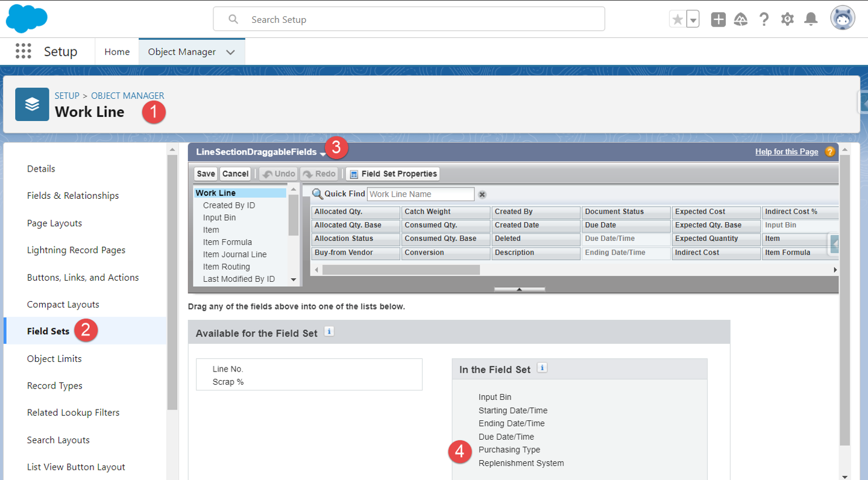Open the Setup gear menu
The height and width of the screenshot is (480, 868).
click(787, 19)
